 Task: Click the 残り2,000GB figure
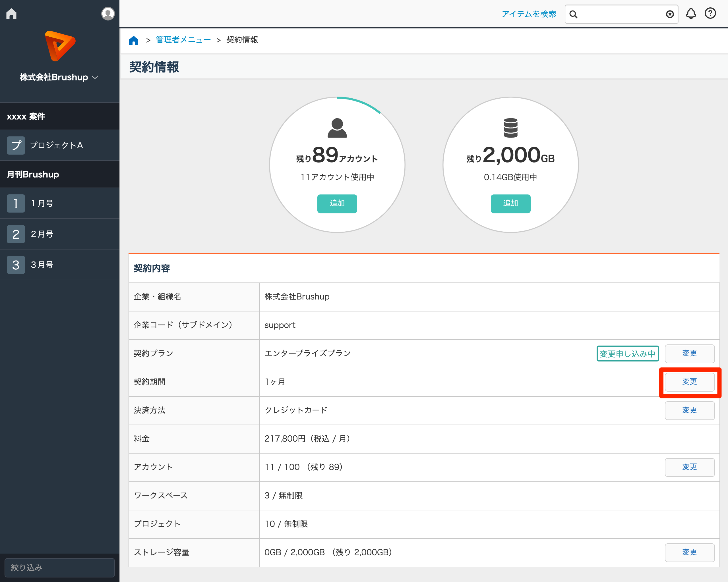(510, 155)
